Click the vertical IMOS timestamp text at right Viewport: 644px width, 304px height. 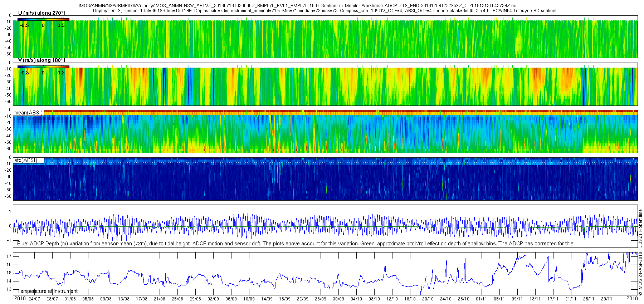(x=640, y=252)
